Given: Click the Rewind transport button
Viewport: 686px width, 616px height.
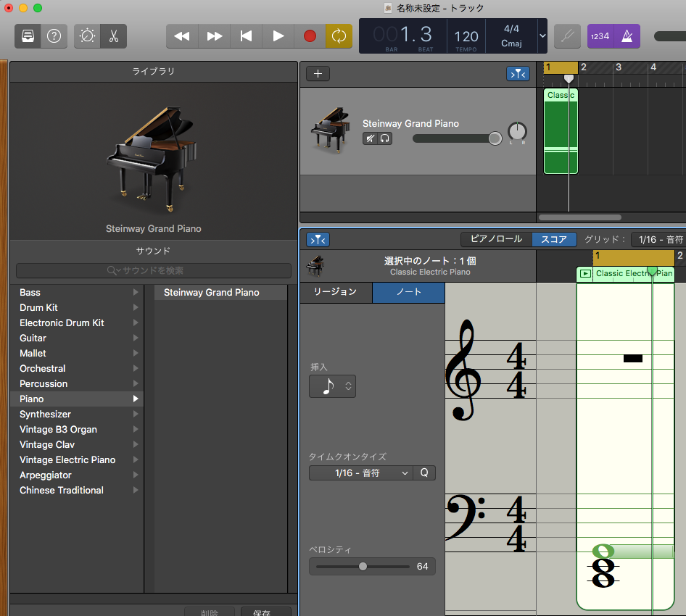Looking at the screenshot, I should click(x=182, y=36).
